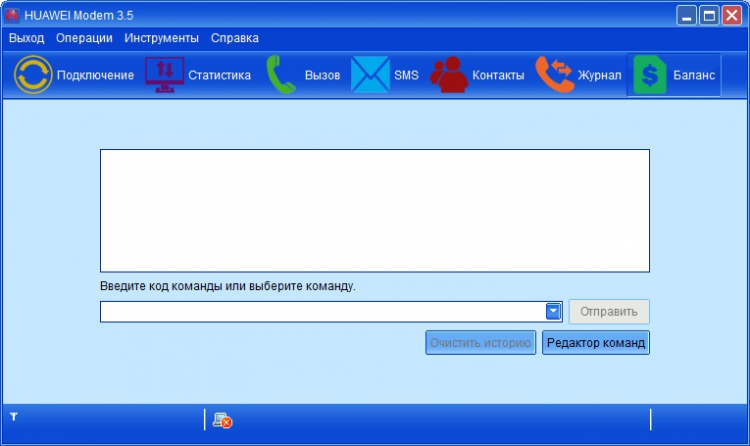Select the green phone Вызов icon
The image size is (750, 446).
(281, 75)
